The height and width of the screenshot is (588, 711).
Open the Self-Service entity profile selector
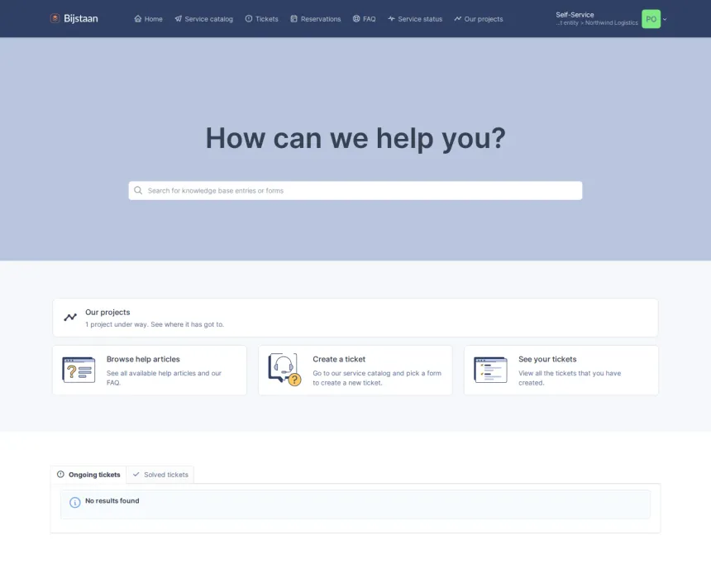(x=597, y=18)
